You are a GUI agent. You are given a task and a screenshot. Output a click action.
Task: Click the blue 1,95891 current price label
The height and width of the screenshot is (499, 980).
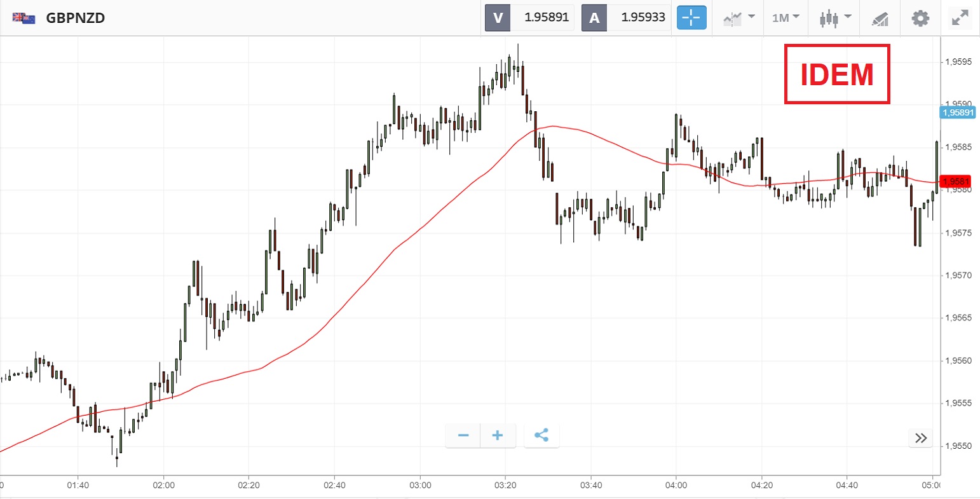958,113
